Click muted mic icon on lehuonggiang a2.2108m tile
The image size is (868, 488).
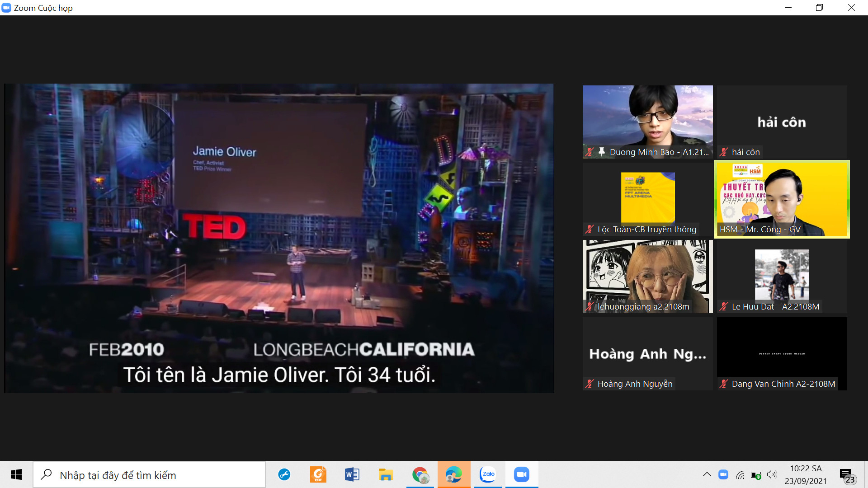pos(590,307)
